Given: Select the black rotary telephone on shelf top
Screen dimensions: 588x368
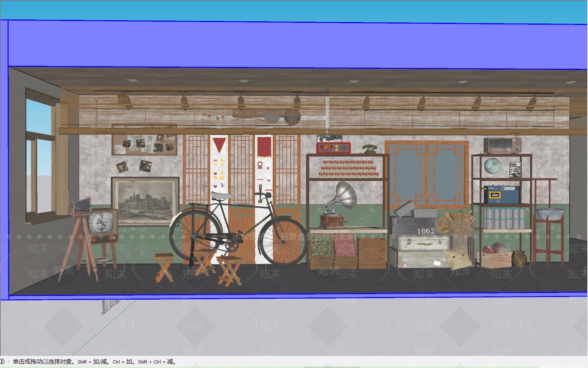Looking at the screenshot, I should (371, 149).
